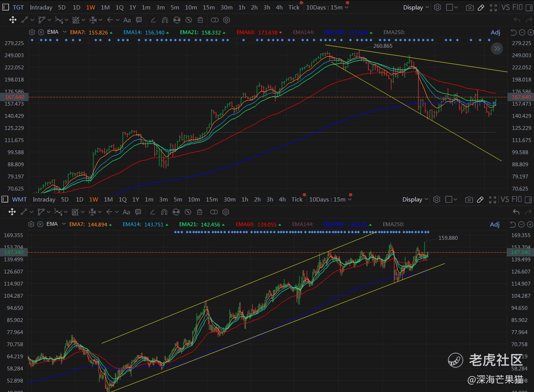The height and width of the screenshot is (392, 534).
Task: Click the WMT ticker symbol
Action: (x=19, y=200)
